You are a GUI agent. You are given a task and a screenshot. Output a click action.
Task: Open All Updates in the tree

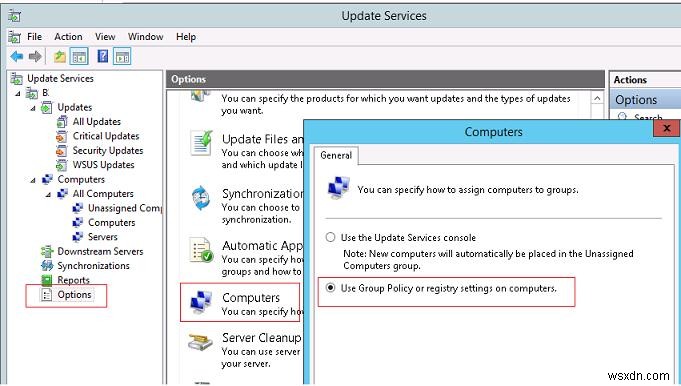click(x=96, y=122)
